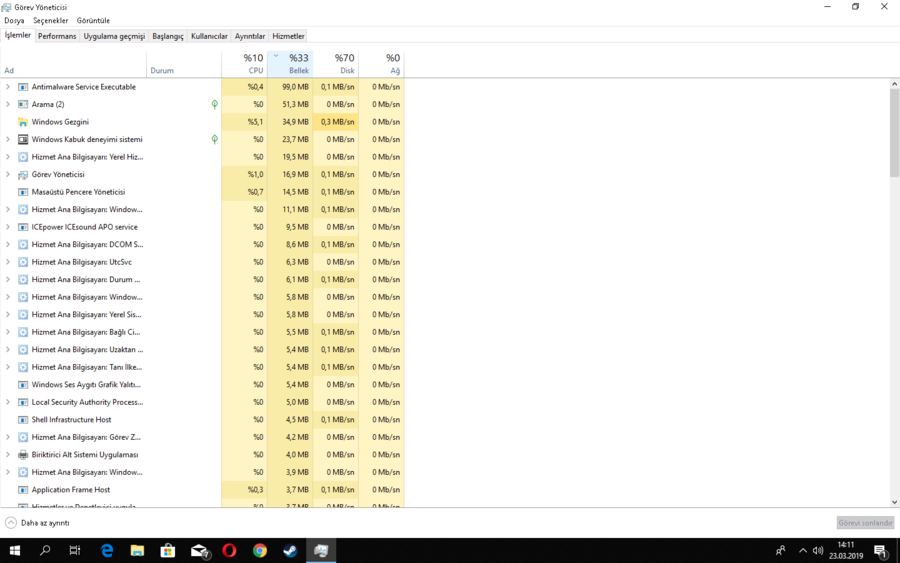Click the green leaf status icon for Arama
The image size is (900, 563).
point(215,104)
